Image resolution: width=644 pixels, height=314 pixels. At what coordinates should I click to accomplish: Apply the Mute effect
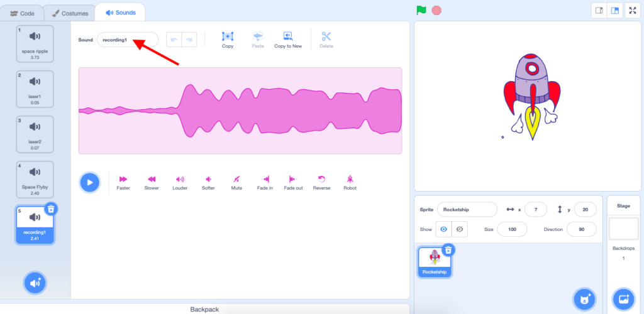(236, 183)
